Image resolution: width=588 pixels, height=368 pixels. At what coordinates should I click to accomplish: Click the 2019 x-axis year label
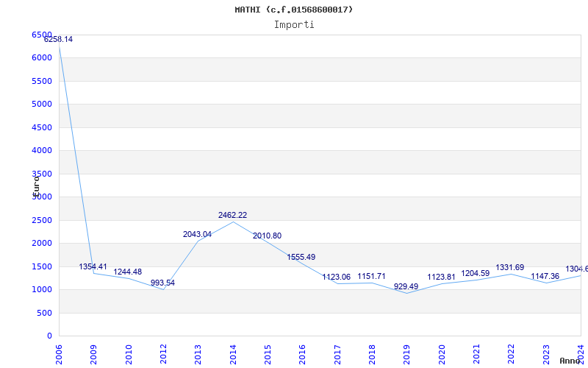407,355
